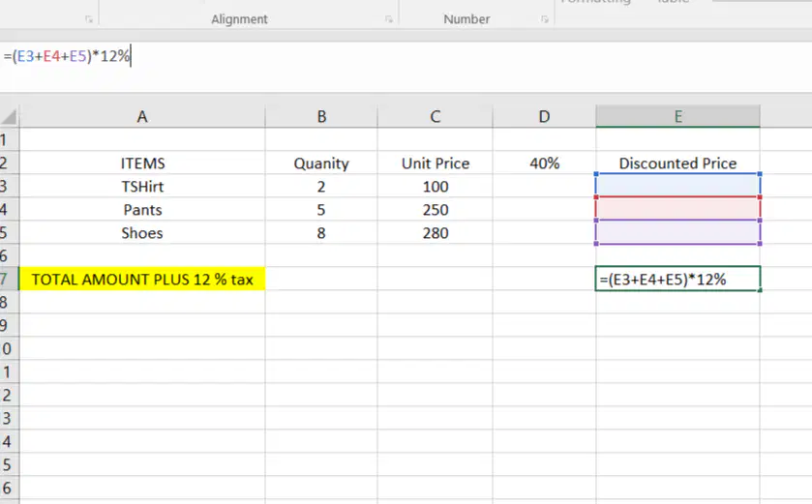Select row 3 header
The width and height of the screenshot is (812, 504).
click(x=9, y=187)
